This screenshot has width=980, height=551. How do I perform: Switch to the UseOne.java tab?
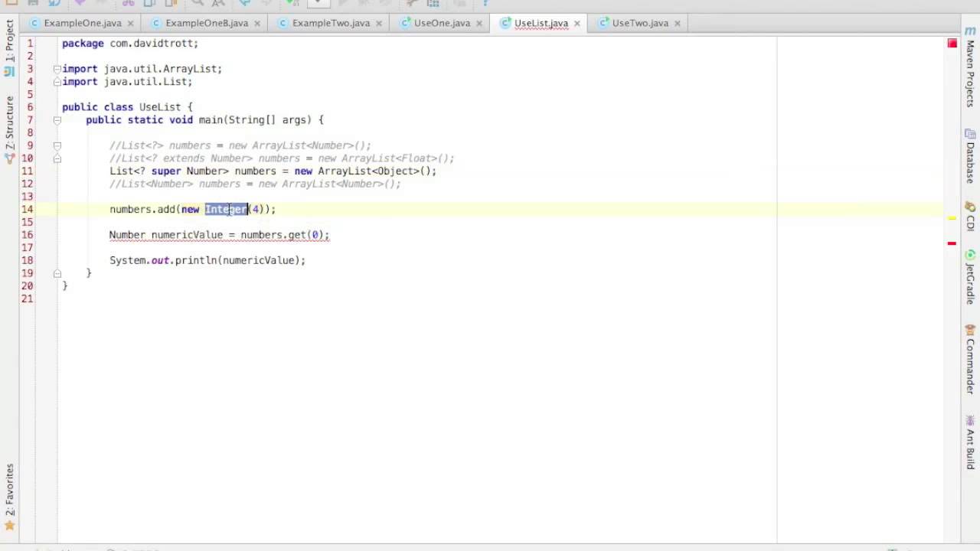pyautogui.click(x=442, y=23)
